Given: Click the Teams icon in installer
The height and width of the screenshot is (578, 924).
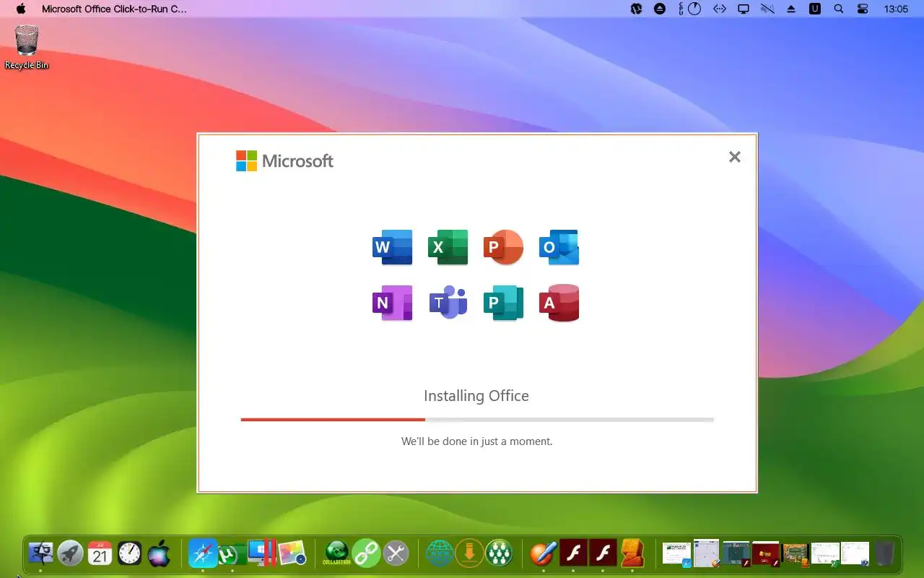Looking at the screenshot, I should (448, 303).
